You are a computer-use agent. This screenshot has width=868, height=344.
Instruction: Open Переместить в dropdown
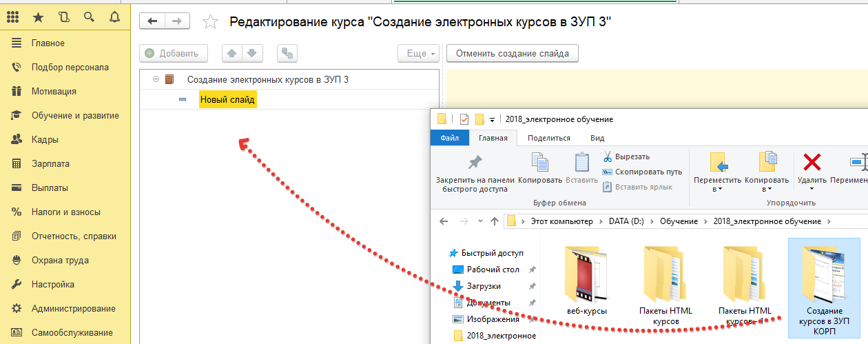(717, 172)
